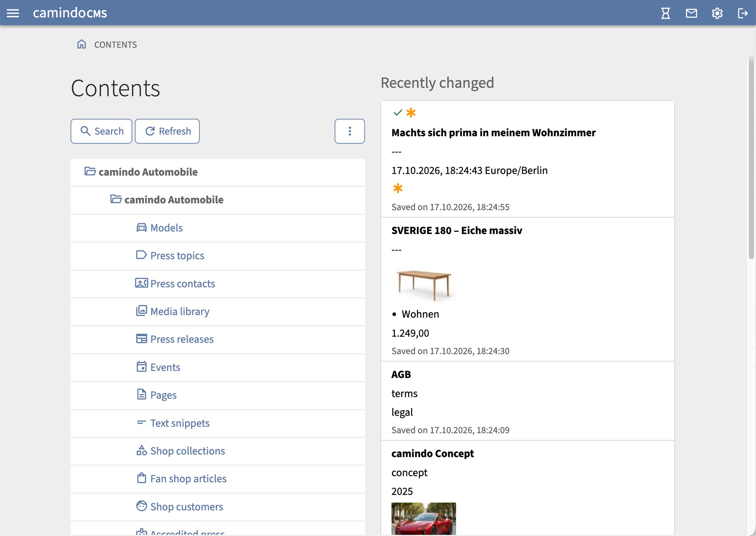Click the face icon for Shop customers

coord(141,506)
